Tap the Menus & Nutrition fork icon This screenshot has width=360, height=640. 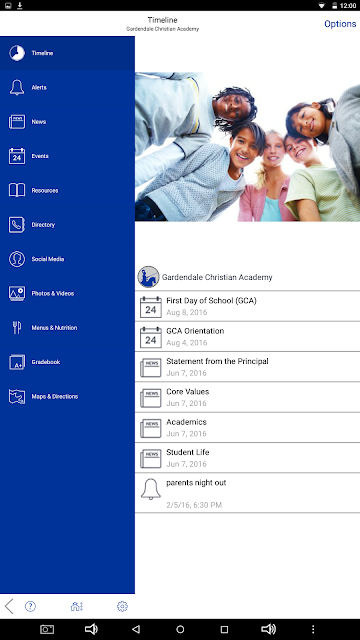pos(17,327)
